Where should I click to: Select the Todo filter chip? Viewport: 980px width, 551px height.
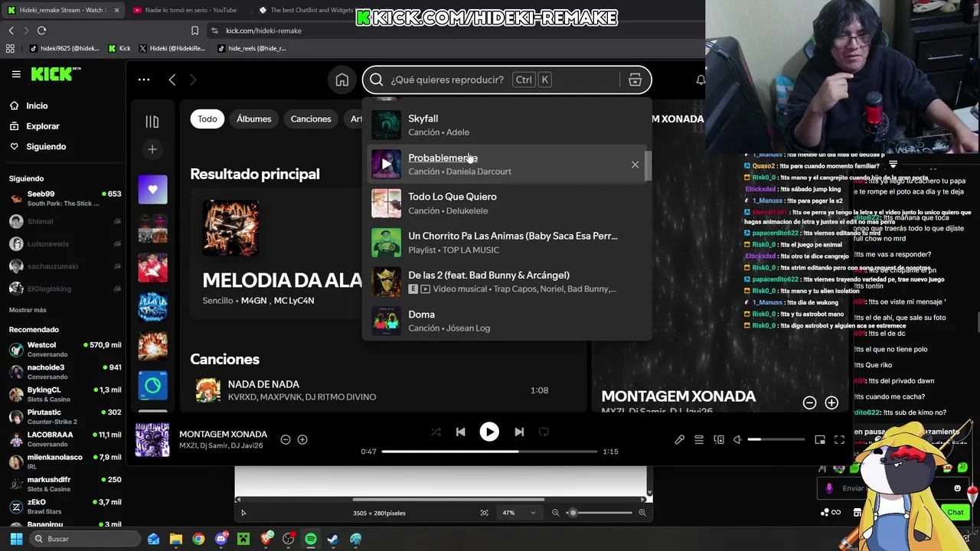(207, 119)
